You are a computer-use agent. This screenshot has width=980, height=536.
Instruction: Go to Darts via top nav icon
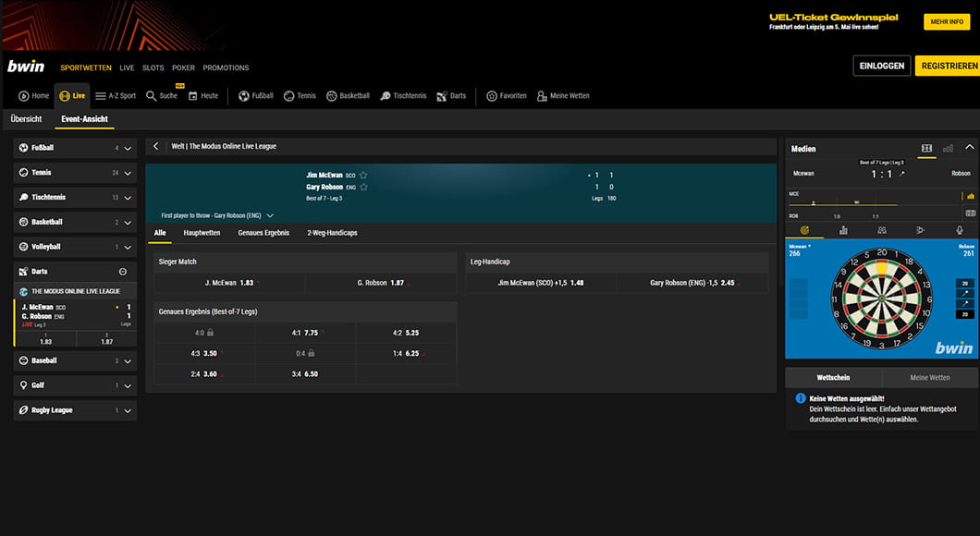coord(442,96)
